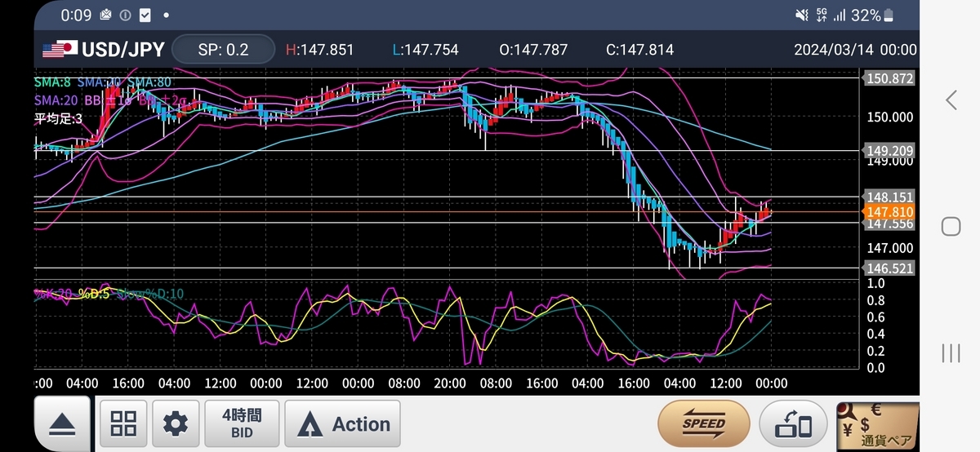This screenshot has height=452, width=980.
Task: Tap the 147.000 price axis label
Action: (x=889, y=248)
